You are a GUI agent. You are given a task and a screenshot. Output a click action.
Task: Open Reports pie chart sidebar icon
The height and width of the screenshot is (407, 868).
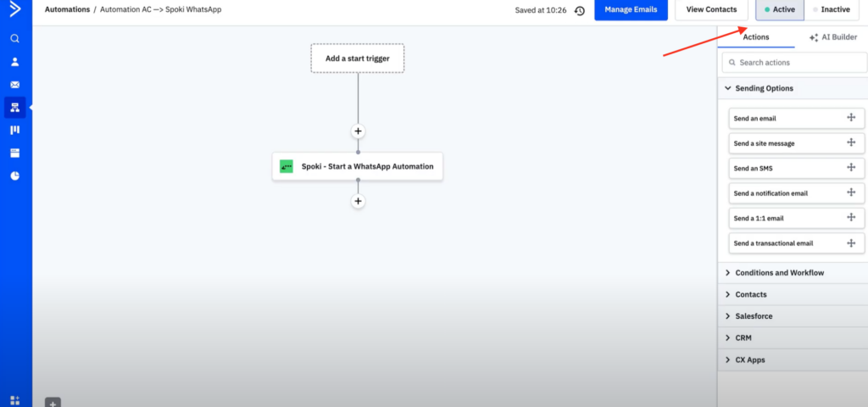click(x=14, y=176)
